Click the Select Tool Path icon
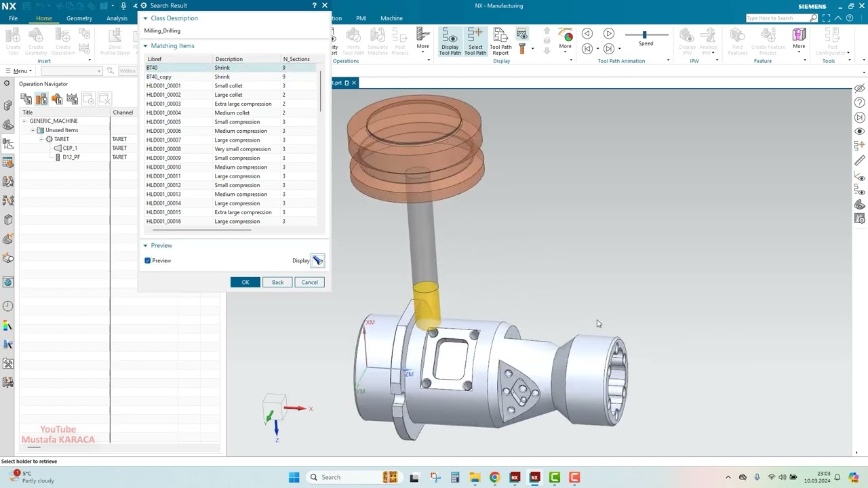The width and height of the screenshot is (868, 488). (x=475, y=41)
